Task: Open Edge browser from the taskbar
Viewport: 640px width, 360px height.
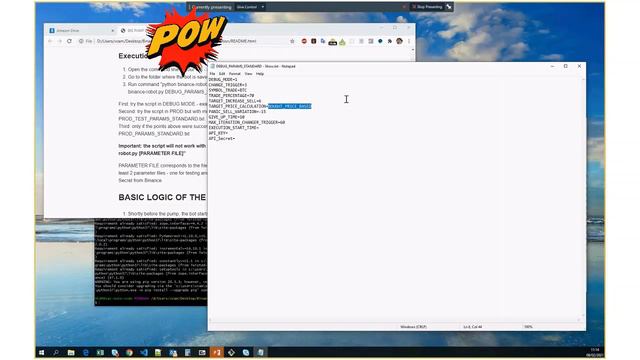Action: [86, 352]
